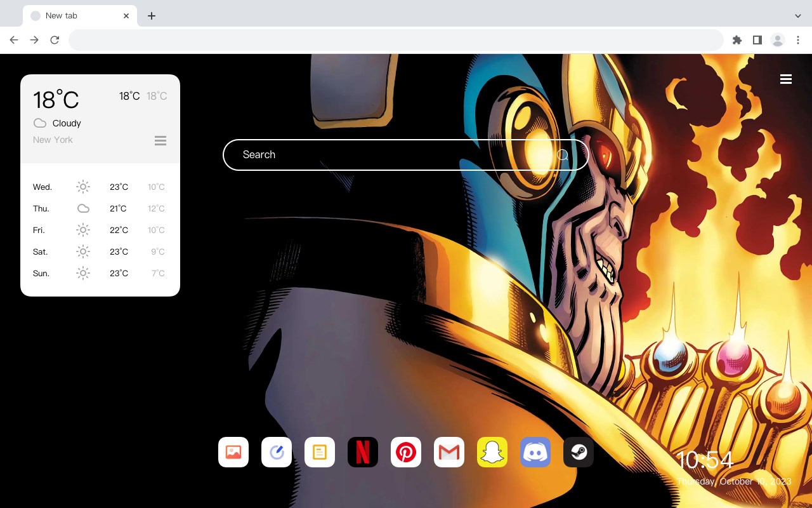This screenshot has width=812, height=508.
Task: Open the weather widget menu icon
Action: [x=160, y=140]
